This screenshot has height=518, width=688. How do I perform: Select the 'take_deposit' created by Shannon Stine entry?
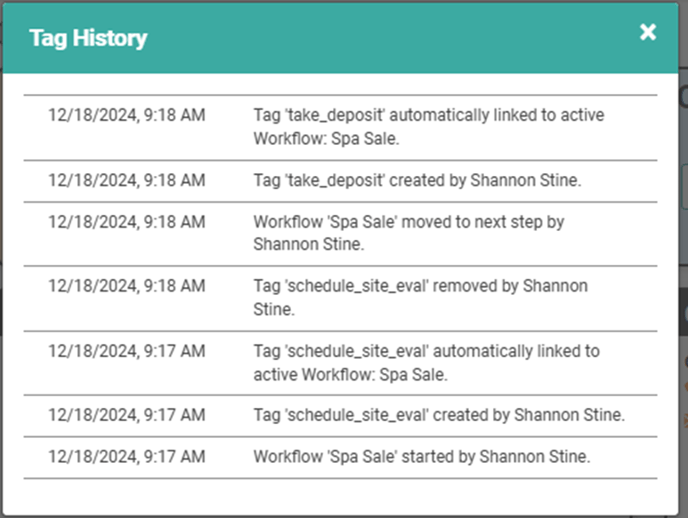pyautogui.click(x=340, y=181)
